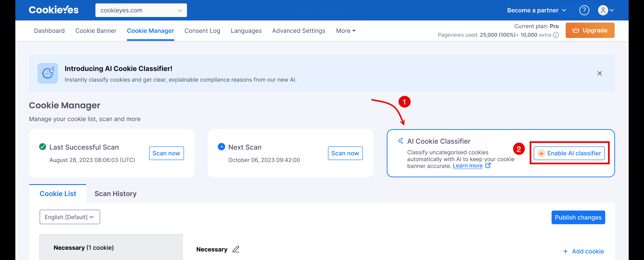The height and width of the screenshot is (260, 644).
Task: Open the cookieyes.com site selector
Action: pyautogui.click(x=141, y=10)
